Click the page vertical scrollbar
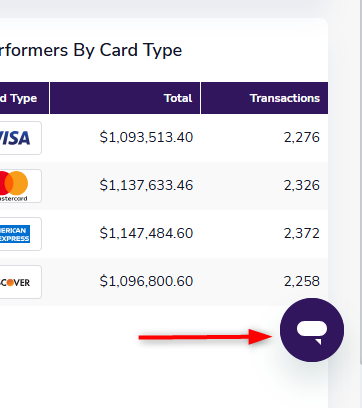 coord(361,183)
